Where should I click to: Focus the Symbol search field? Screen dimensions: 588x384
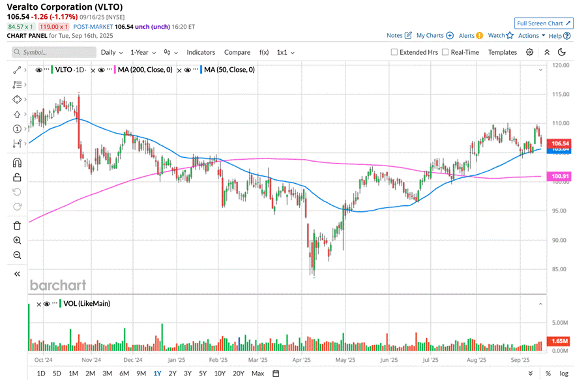click(54, 52)
